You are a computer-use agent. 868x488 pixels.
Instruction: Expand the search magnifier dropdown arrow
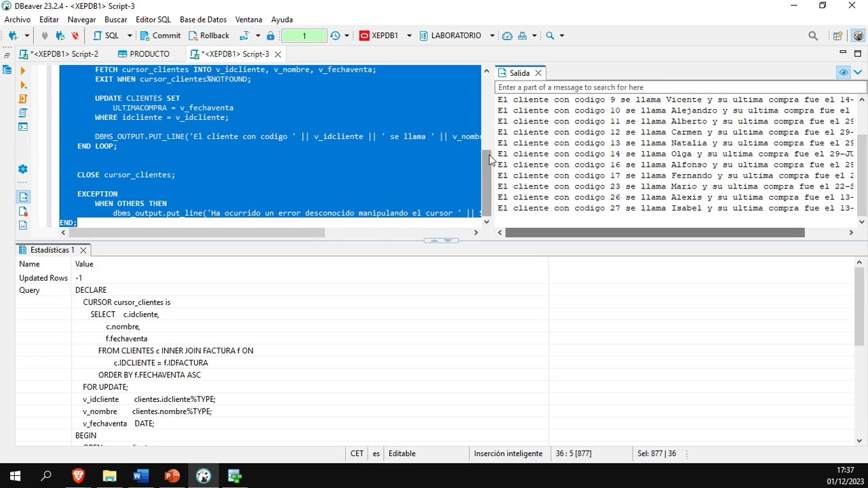click(561, 36)
